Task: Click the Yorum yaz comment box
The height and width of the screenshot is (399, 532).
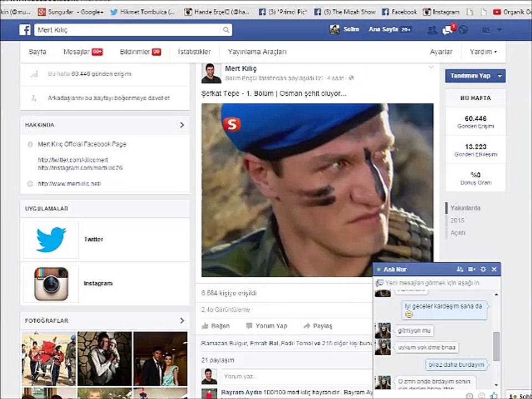Action: coord(297,376)
